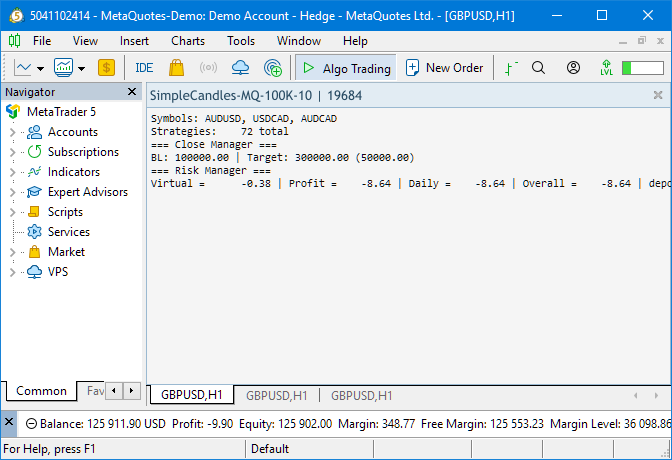
Task: Open the Market shopping bag toolbar icon
Action: (176, 68)
